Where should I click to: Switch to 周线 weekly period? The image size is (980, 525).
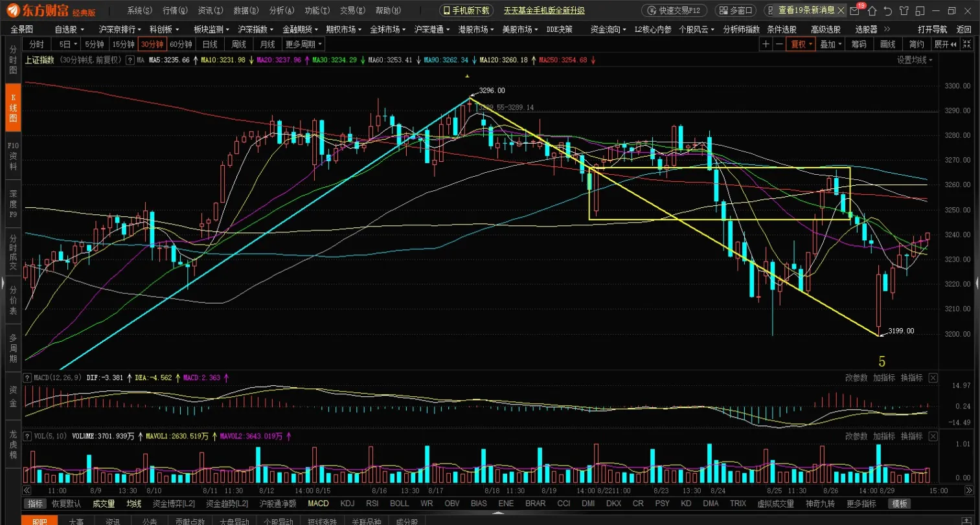(x=238, y=44)
